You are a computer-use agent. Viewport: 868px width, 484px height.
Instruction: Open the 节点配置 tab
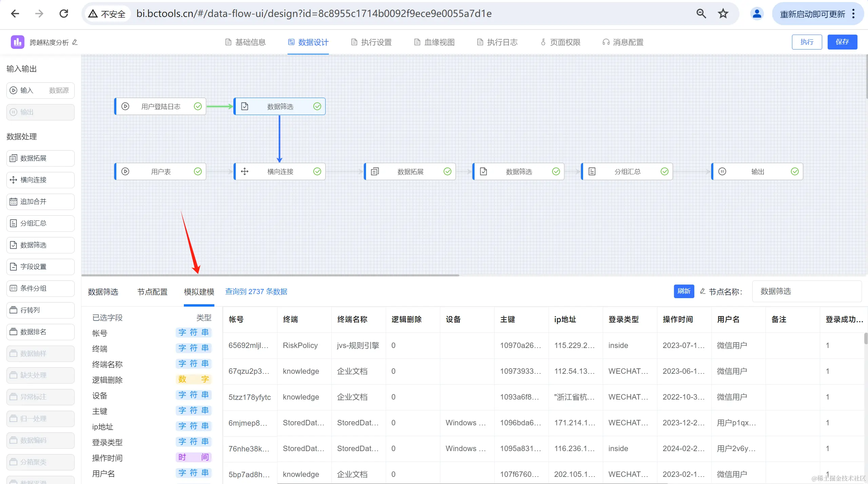point(152,292)
